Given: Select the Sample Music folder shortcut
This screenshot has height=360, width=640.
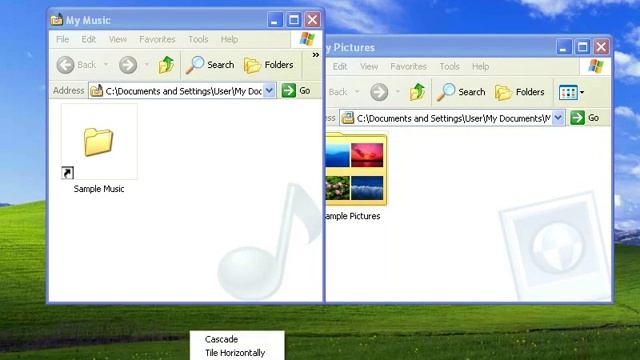Looking at the screenshot, I should pos(99,141).
